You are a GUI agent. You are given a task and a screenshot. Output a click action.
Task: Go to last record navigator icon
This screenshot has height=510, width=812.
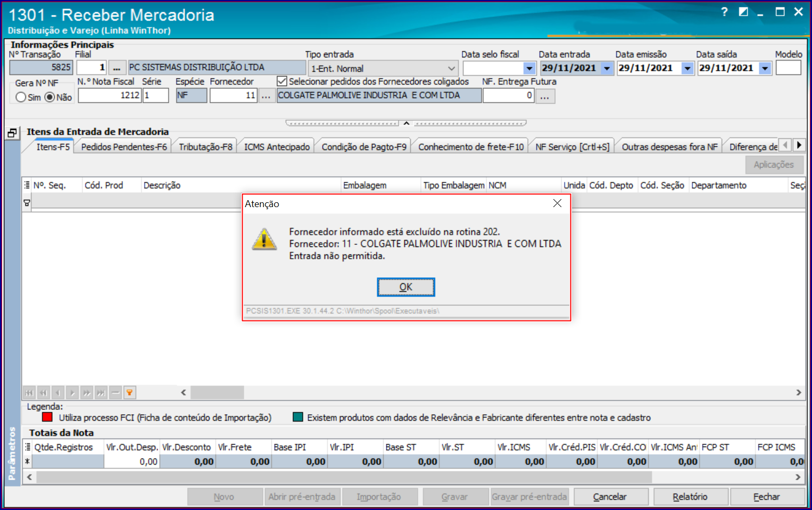click(x=101, y=393)
